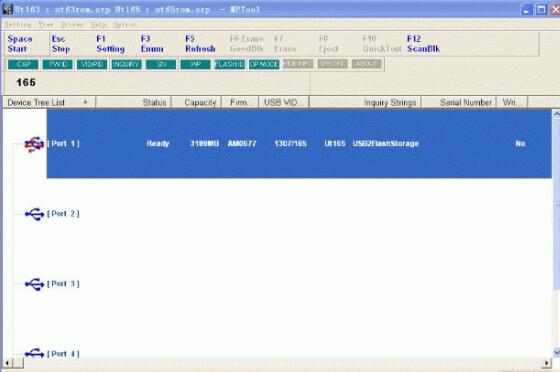Viewport: 560px width, 372px height.
Task: Click the USB VID column header
Action: tap(284, 102)
